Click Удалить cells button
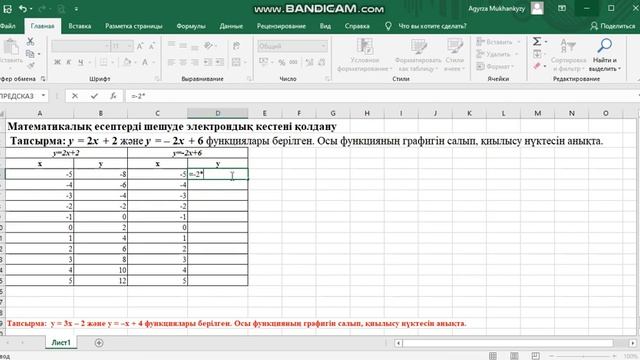Screen dimensions: 640x360 tap(497, 54)
